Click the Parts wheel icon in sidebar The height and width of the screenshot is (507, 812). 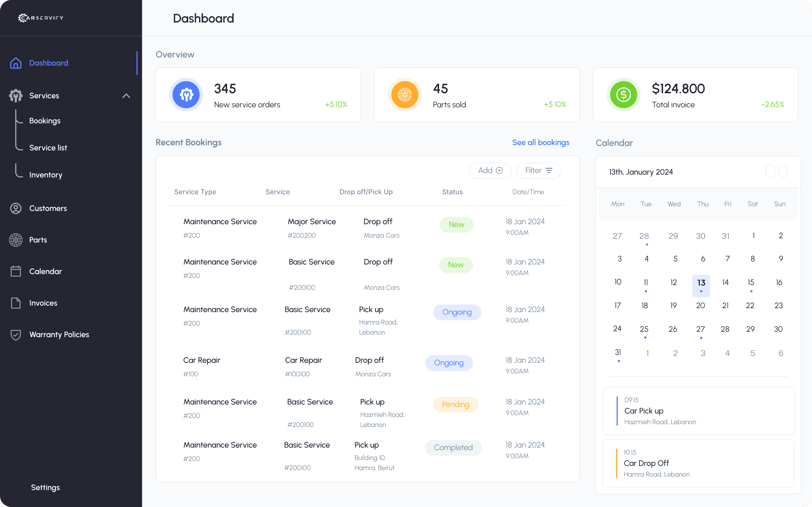click(16, 240)
